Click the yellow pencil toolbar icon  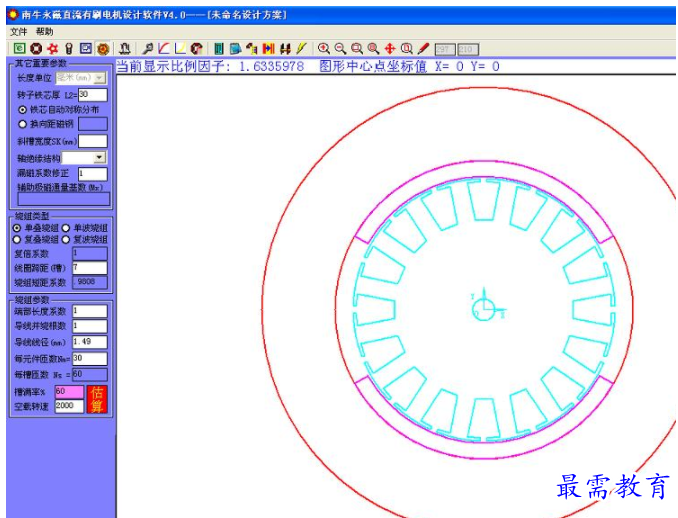point(301,48)
